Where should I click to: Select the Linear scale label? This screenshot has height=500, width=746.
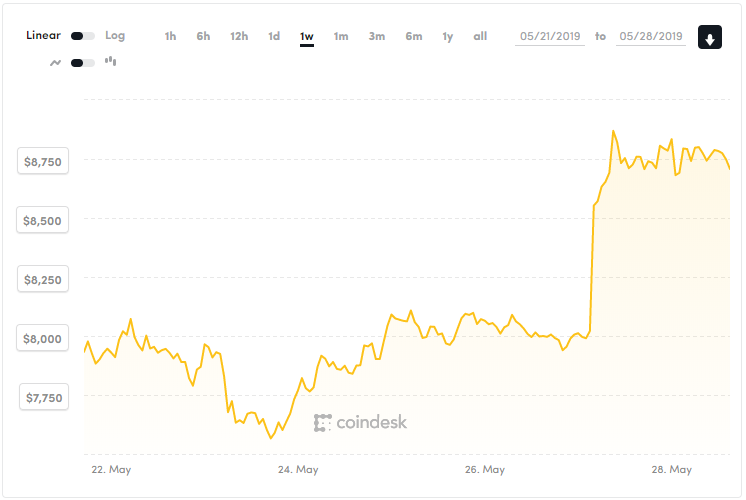pyautogui.click(x=43, y=36)
